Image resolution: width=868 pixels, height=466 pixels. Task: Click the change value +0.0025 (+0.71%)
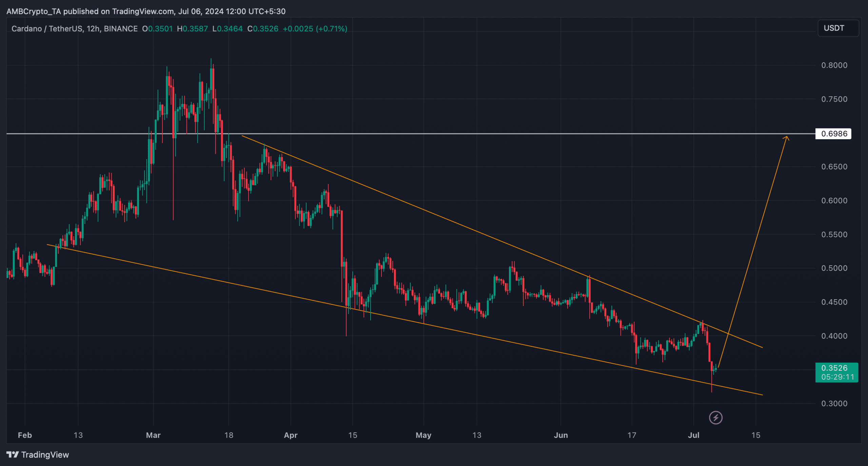pos(315,29)
